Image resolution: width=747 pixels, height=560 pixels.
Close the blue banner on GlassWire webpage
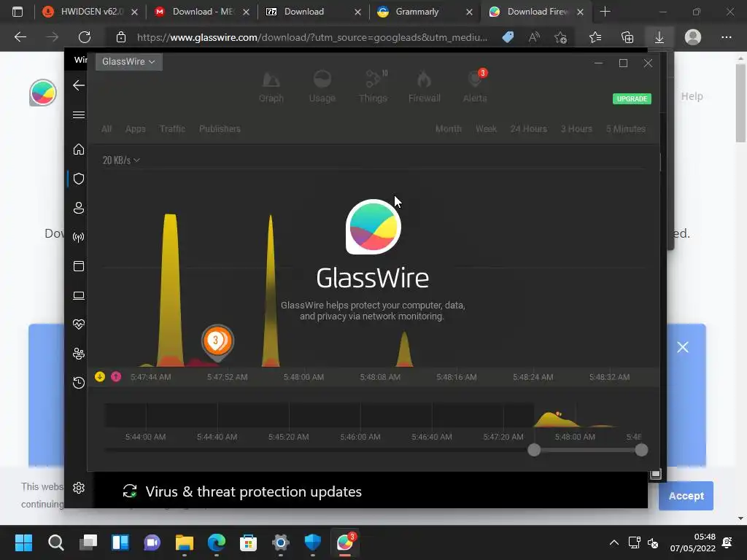[x=683, y=347]
